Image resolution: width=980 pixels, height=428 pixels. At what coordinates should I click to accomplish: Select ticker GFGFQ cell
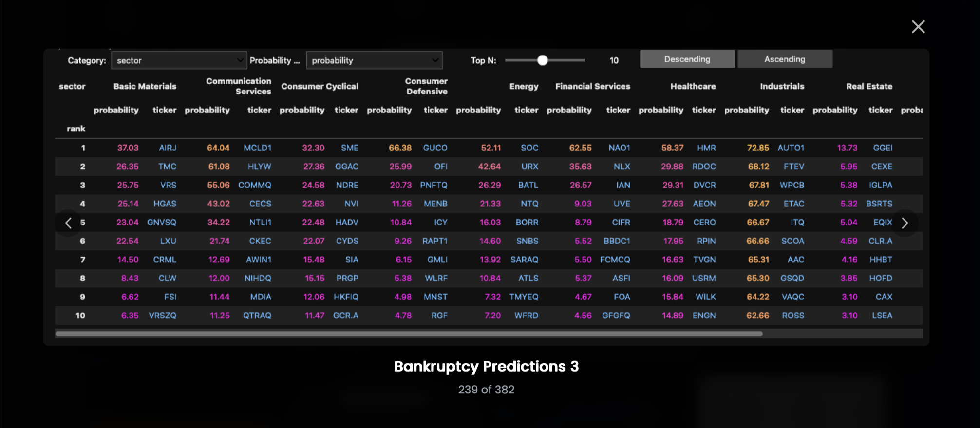coord(616,316)
